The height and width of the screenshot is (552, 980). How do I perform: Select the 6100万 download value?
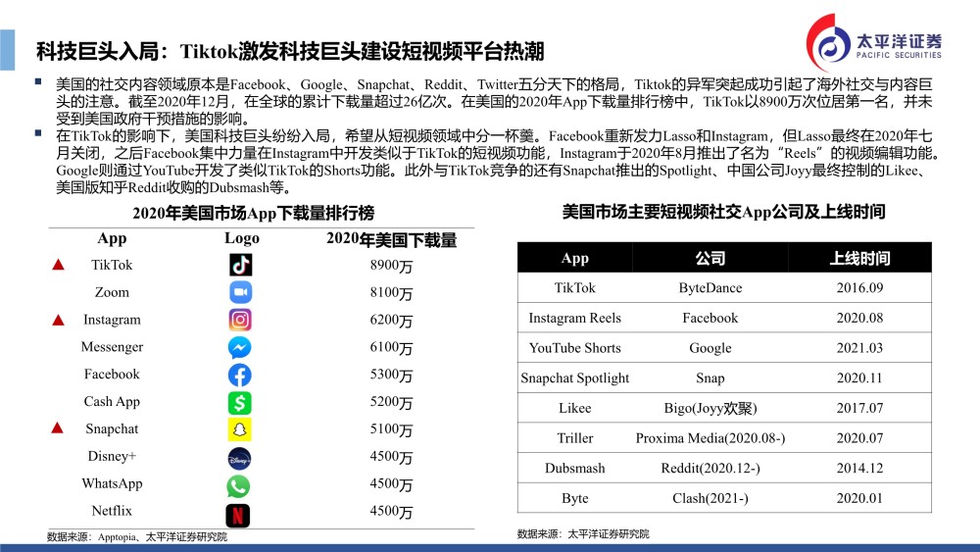pos(391,347)
